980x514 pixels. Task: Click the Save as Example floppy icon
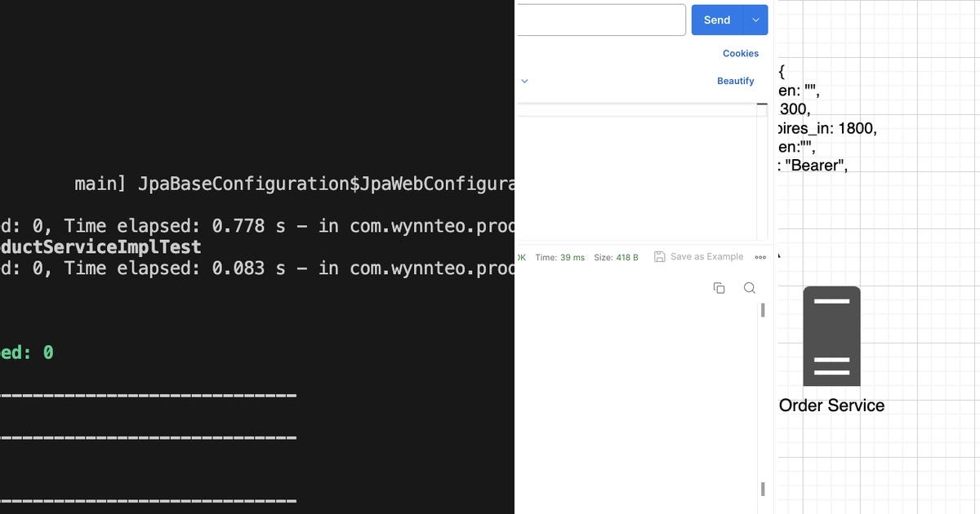pyautogui.click(x=658, y=256)
